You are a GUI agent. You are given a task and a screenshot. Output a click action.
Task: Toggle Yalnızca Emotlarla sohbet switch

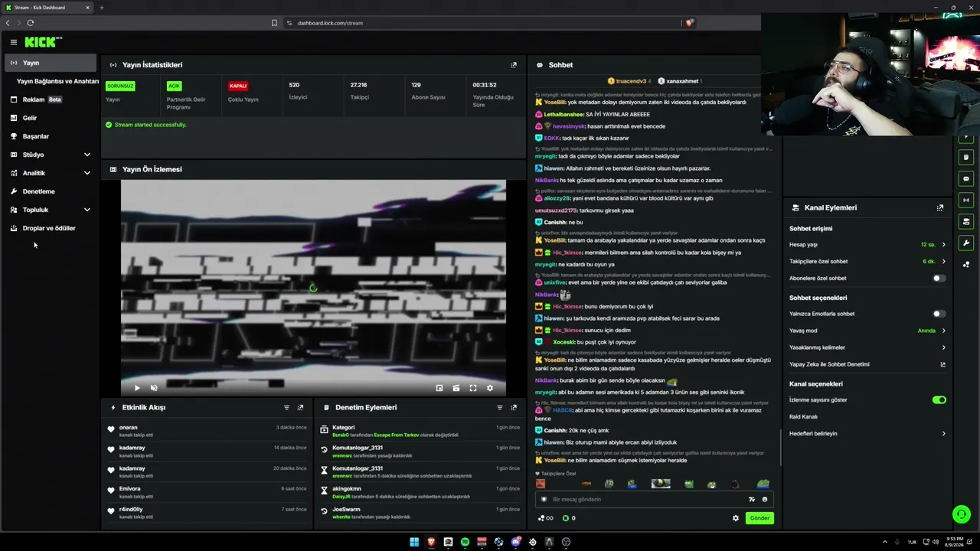(x=939, y=314)
